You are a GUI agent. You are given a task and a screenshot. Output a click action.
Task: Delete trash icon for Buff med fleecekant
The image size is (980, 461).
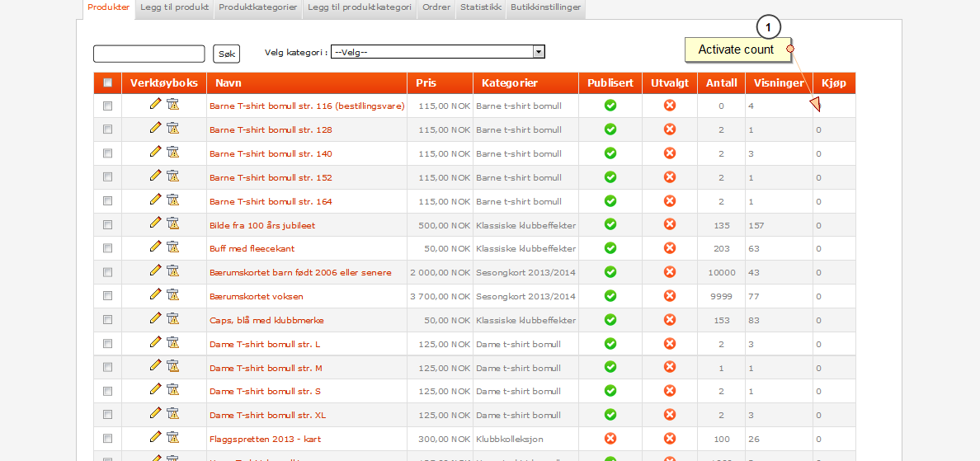pyautogui.click(x=173, y=247)
